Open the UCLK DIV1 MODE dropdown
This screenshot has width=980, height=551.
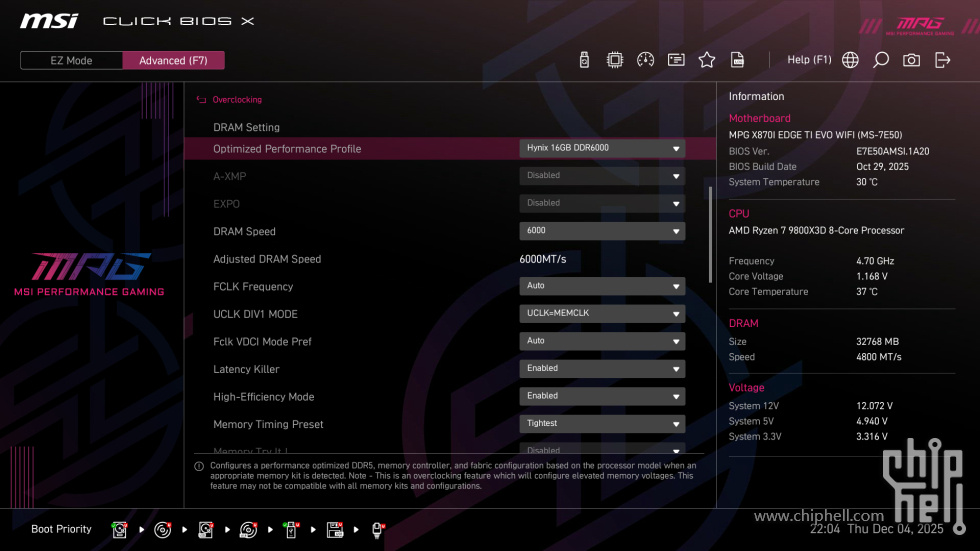click(x=602, y=314)
